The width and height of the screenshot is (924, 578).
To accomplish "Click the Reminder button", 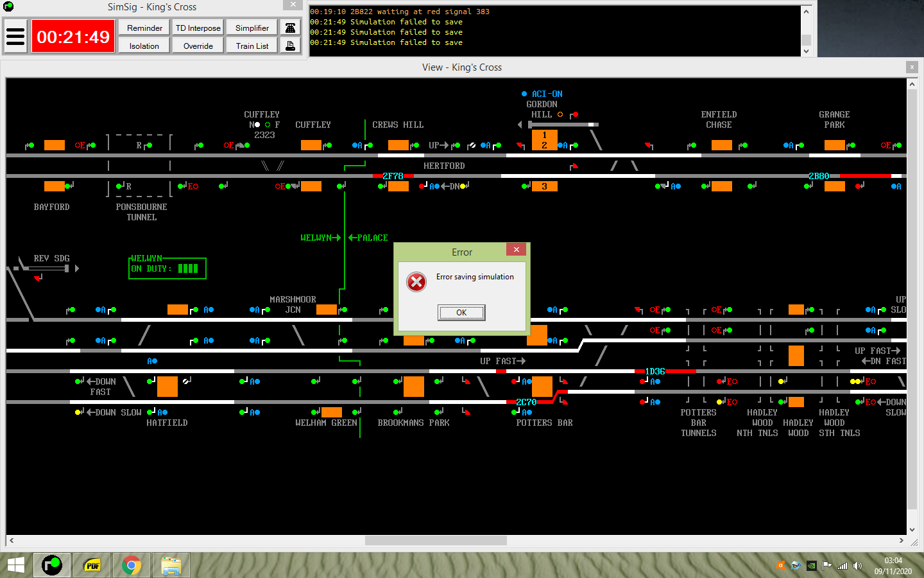I will [x=144, y=28].
